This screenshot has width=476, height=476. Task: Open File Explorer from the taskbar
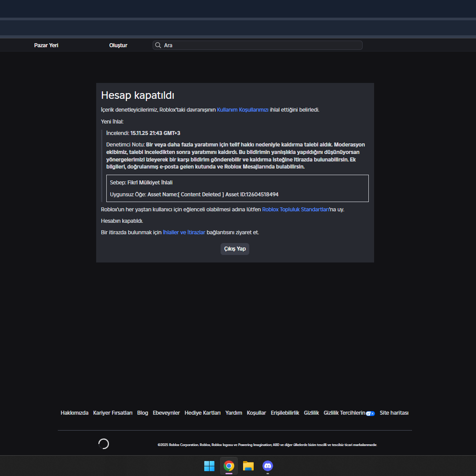click(248, 466)
